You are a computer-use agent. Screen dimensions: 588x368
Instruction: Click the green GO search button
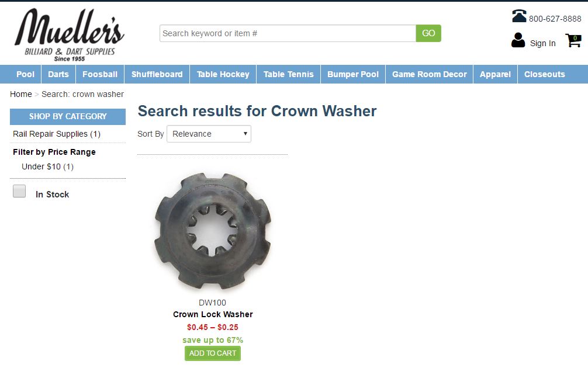click(x=428, y=33)
